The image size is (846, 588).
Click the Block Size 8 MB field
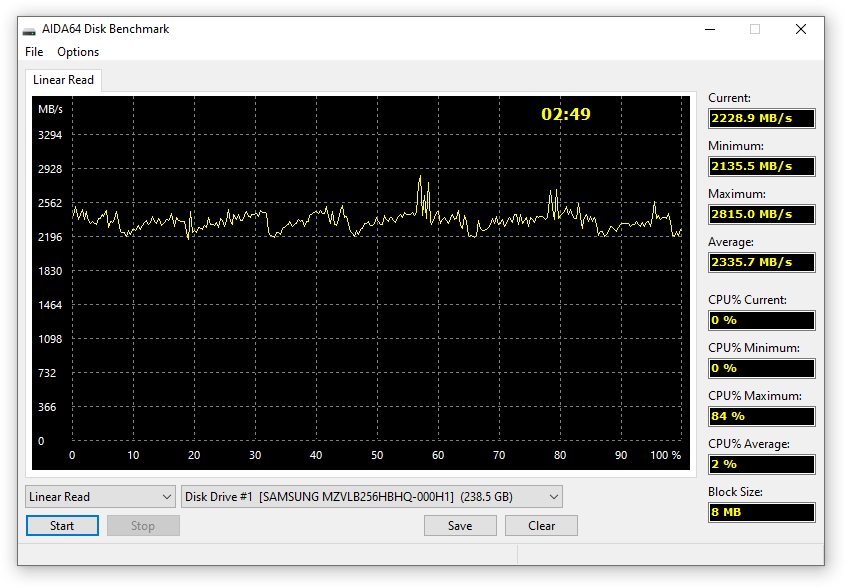click(761, 513)
